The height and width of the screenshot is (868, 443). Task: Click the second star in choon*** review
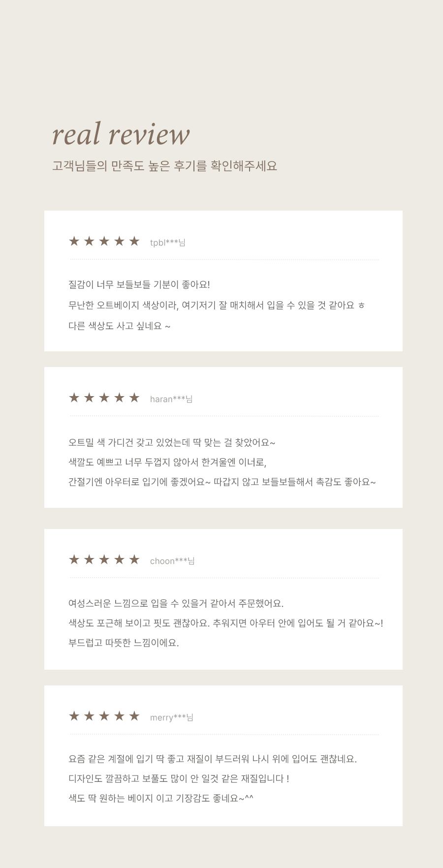pos(89,559)
